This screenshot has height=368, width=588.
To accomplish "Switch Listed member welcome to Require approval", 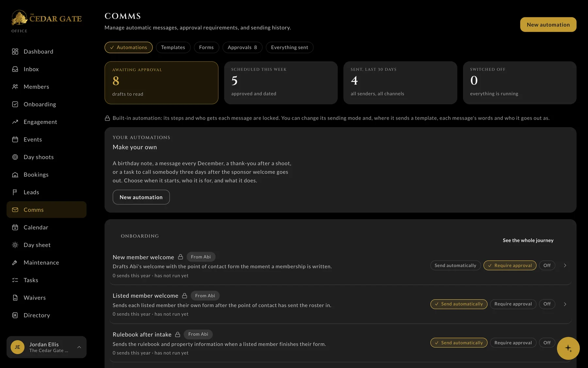I will pos(513,304).
